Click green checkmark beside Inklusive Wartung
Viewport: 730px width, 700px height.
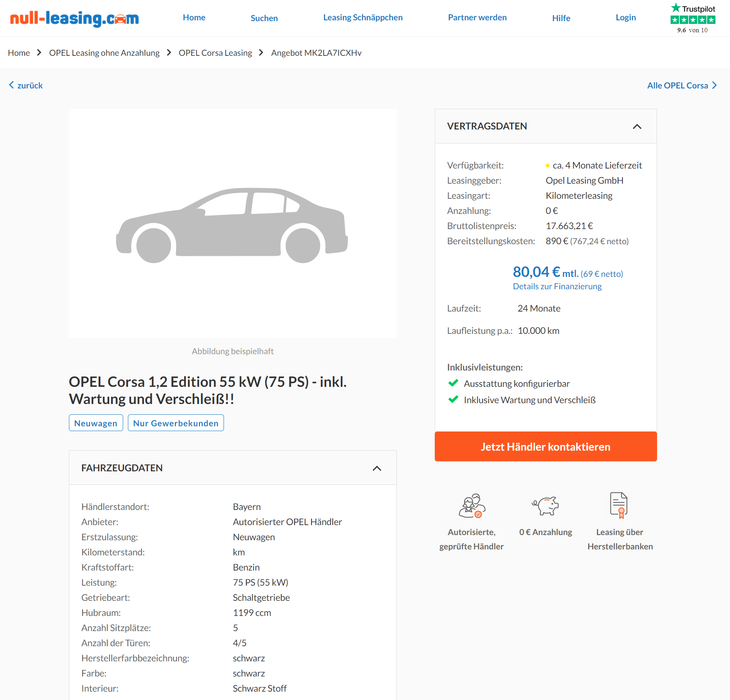[x=453, y=400]
